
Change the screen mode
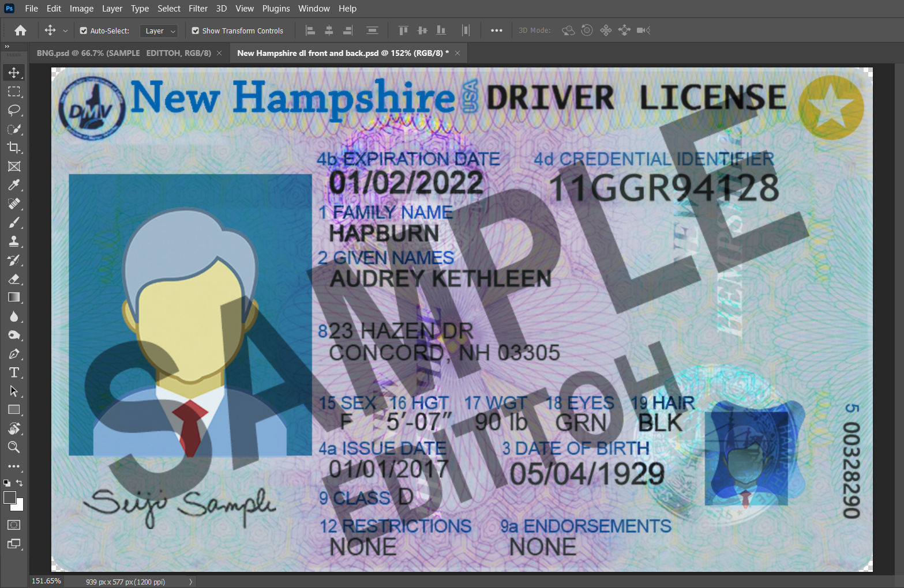tap(14, 544)
